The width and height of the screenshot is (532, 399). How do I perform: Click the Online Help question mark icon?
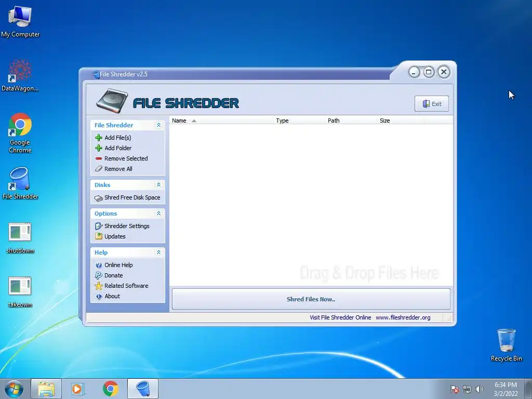pyautogui.click(x=98, y=265)
